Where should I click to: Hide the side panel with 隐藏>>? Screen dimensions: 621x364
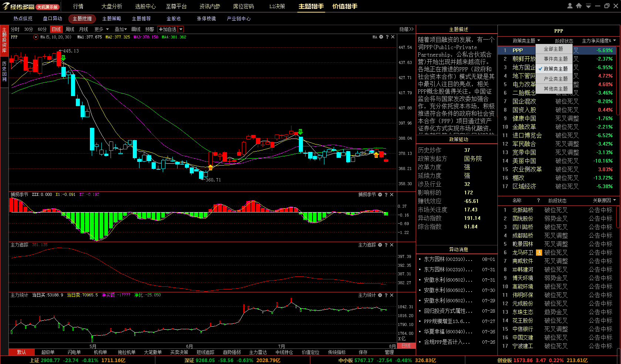pyautogui.click(x=406, y=29)
